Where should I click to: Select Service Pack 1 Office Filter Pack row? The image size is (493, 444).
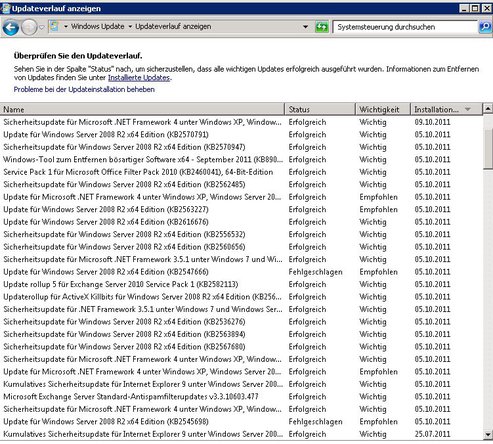click(x=241, y=172)
